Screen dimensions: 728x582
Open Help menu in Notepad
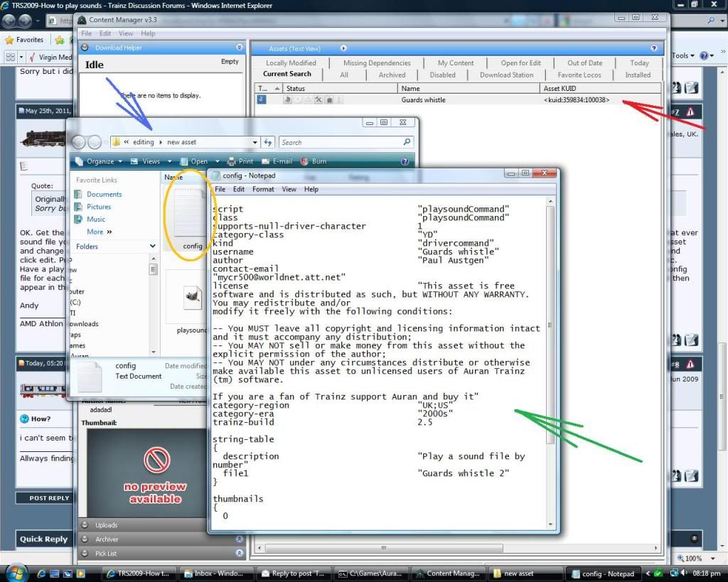click(x=311, y=189)
